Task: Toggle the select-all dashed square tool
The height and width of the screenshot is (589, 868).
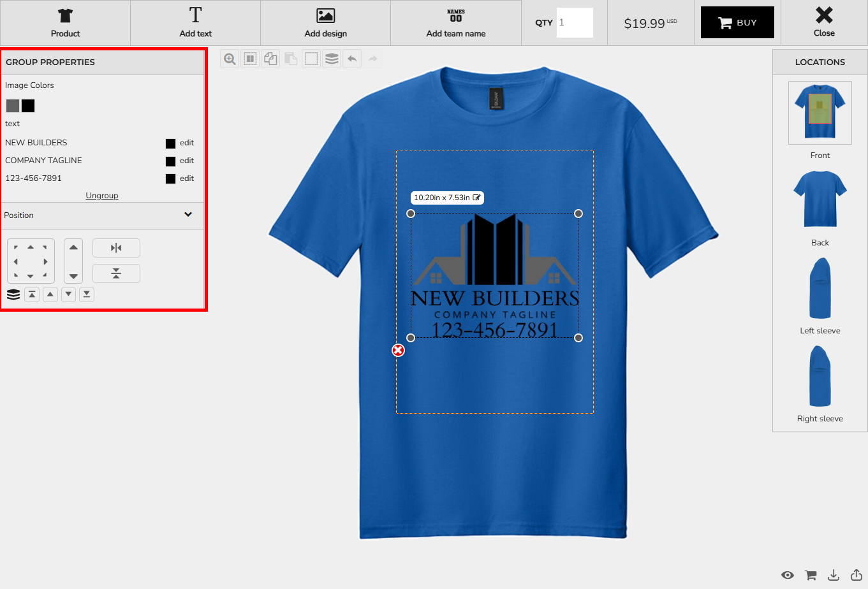Action: point(311,59)
